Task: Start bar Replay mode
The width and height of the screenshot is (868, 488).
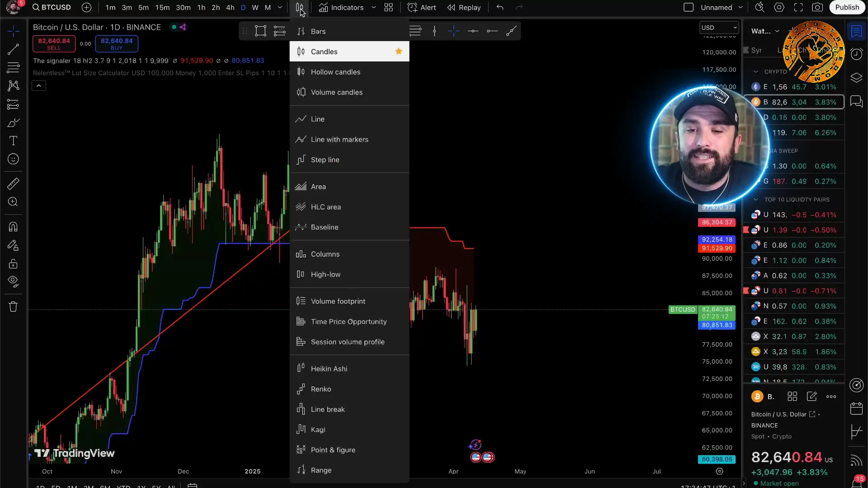Action: [x=464, y=8]
